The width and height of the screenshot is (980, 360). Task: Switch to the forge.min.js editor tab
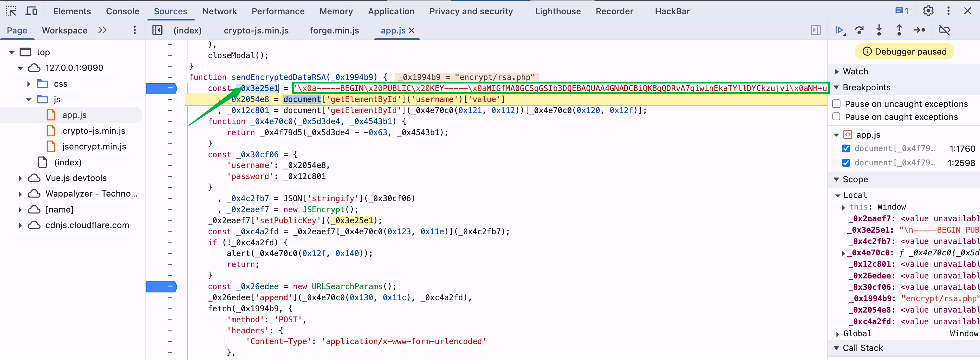pyautogui.click(x=335, y=31)
